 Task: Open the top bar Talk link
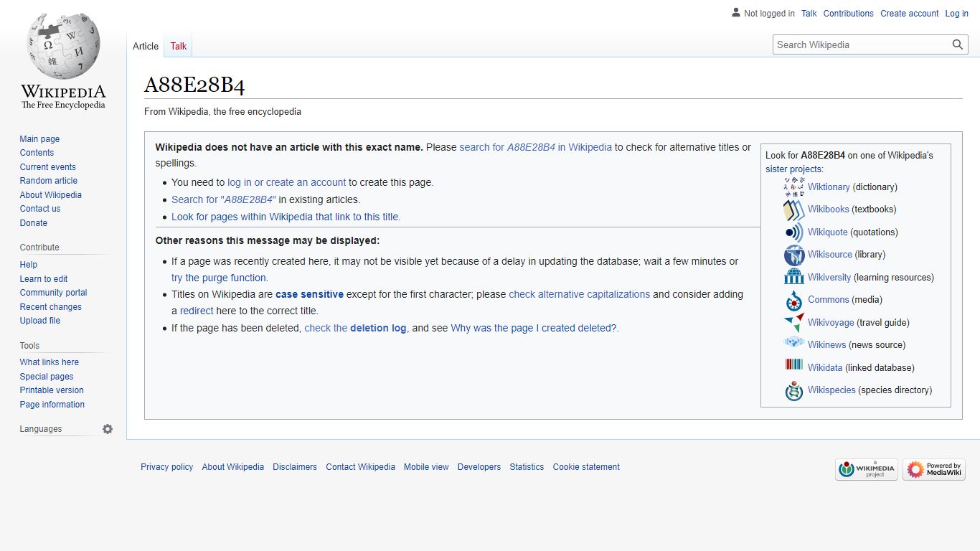click(809, 14)
